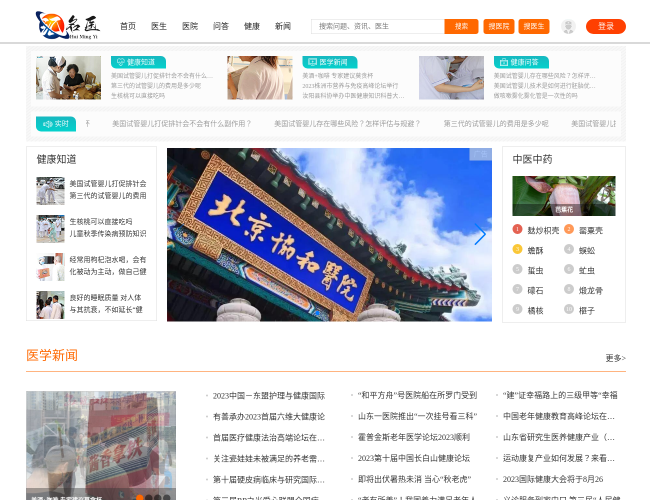Open news 2023中国—东盟护理与健康国际
Image resolution: width=650 pixels, height=500 pixels.
point(269,396)
